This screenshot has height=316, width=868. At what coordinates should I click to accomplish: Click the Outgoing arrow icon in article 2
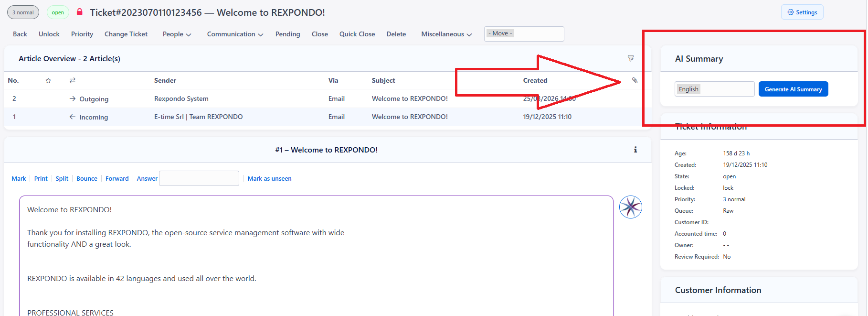(x=73, y=98)
